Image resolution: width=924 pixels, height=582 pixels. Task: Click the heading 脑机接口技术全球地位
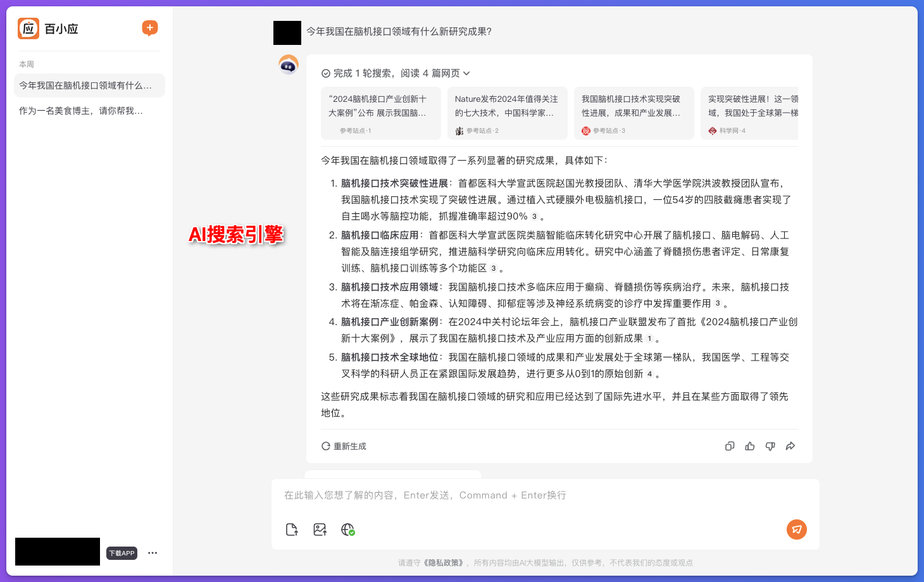[x=390, y=357]
